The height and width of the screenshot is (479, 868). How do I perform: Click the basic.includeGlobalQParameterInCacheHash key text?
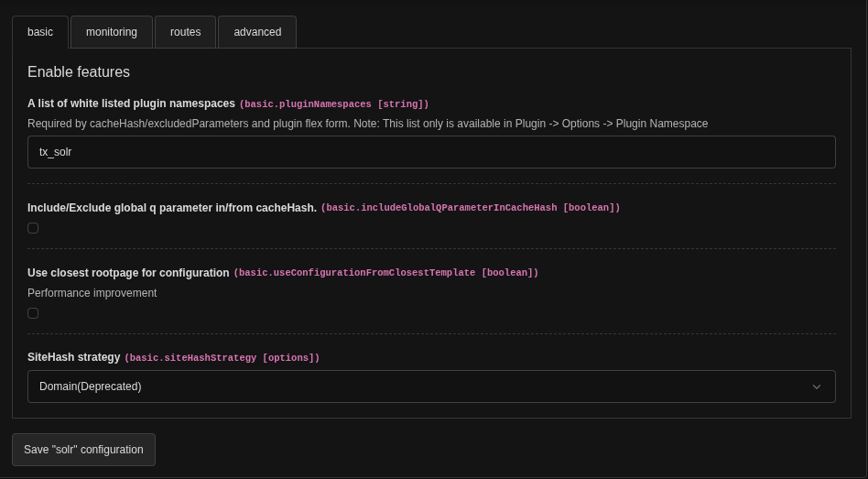coord(471,208)
